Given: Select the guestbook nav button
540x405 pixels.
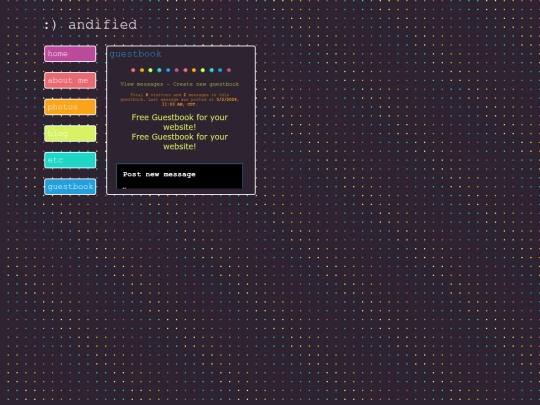Looking at the screenshot, I should click(70, 187).
